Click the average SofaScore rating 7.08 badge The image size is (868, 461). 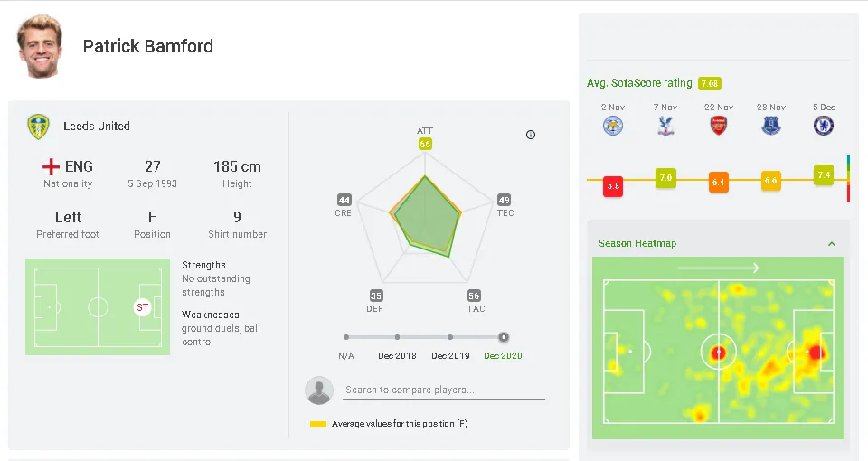point(710,84)
